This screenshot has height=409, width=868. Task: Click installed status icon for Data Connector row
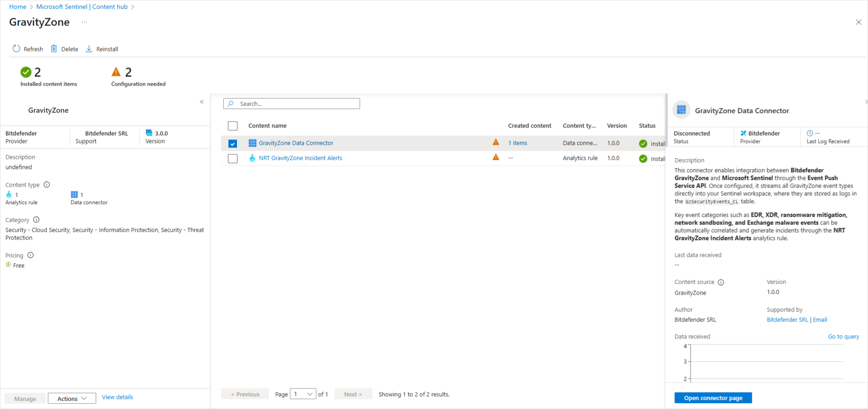643,143
